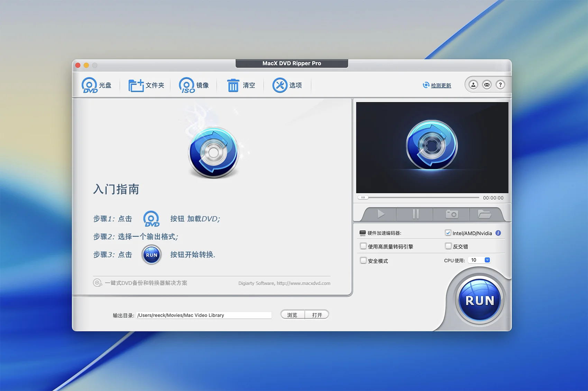The image size is (588, 391).
Task: Click the DVD disc (光盘) load icon
Action: 89,85
